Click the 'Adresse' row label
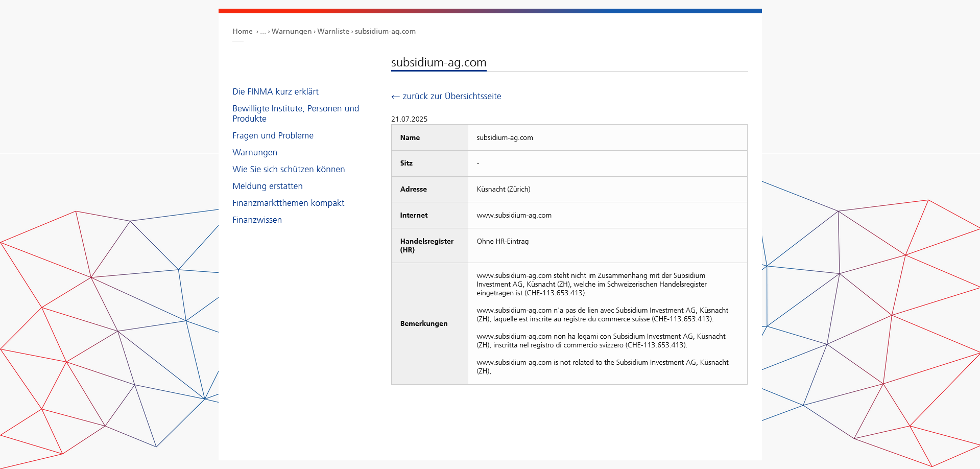Screen dimensions: 980x469 pos(414,189)
